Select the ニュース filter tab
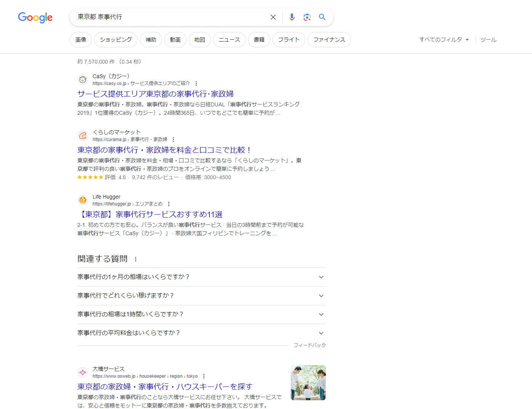 (x=229, y=40)
